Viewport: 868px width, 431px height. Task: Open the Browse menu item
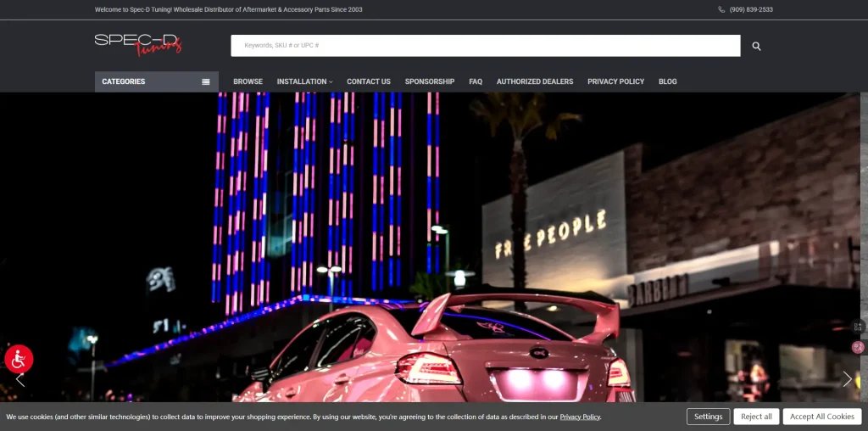click(248, 81)
